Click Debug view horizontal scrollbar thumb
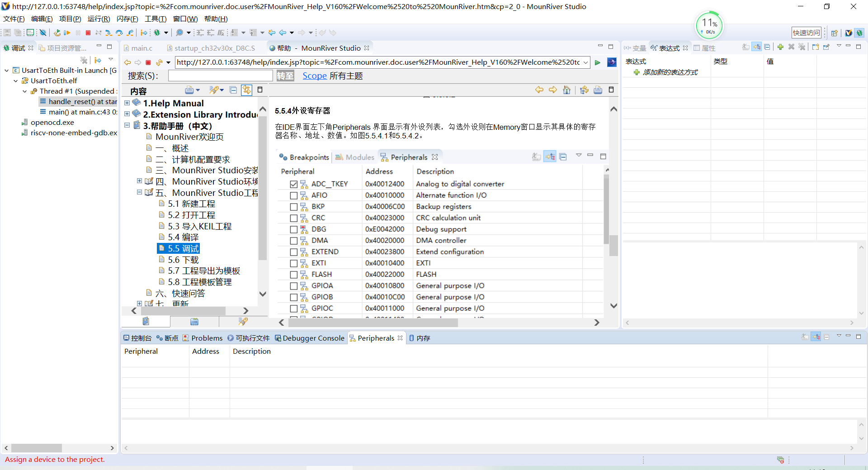 37,448
